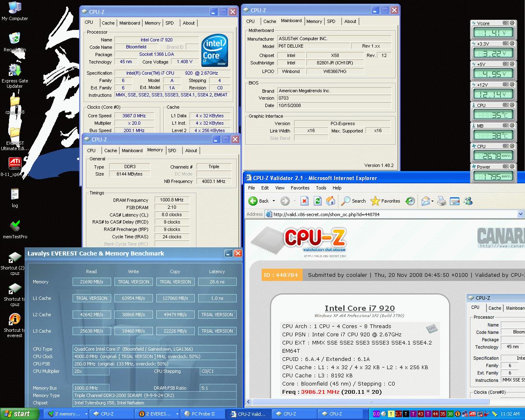Open the Favorites pane from the IE toolbar
Image resolution: width=525 pixels, height=420 pixels.
pyautogui.click(x=385, y=201)
